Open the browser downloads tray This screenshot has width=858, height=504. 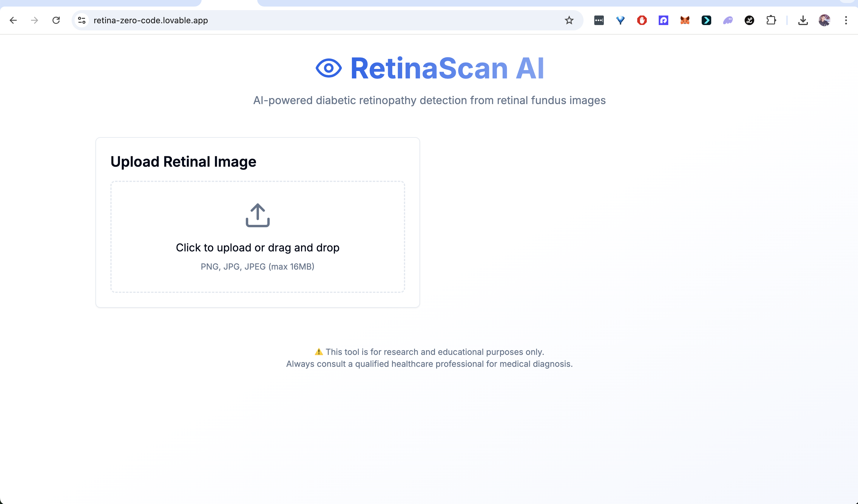click(x=803, y=20)
